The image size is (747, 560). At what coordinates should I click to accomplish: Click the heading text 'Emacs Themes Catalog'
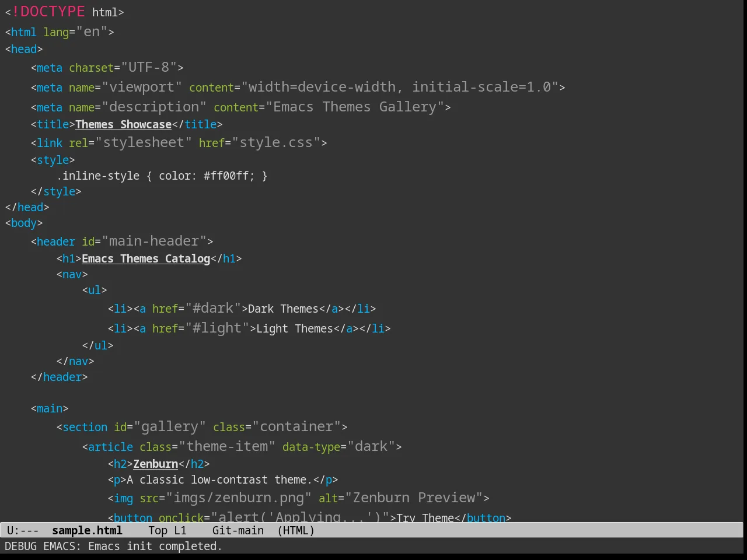[146, 258]
